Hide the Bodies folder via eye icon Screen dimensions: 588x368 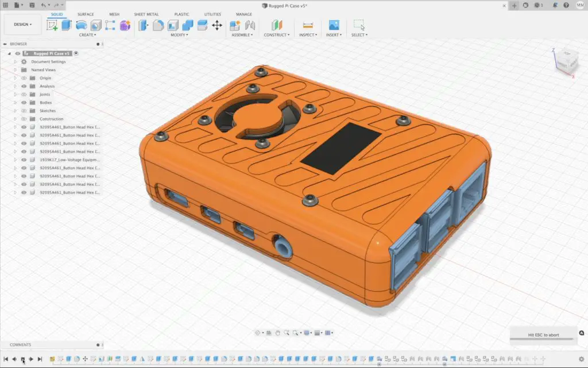tap(24, 103)
